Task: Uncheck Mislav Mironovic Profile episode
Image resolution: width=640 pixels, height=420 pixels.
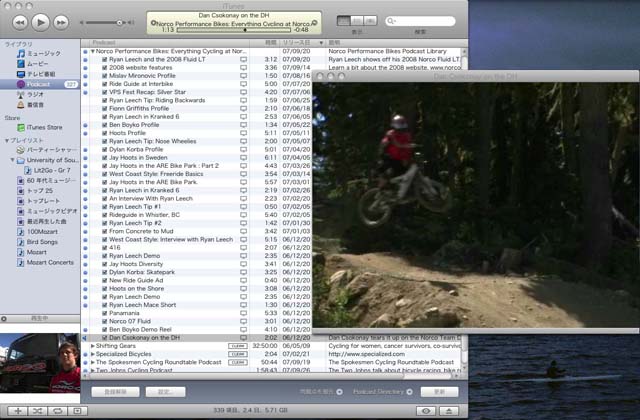Action: 105,76
